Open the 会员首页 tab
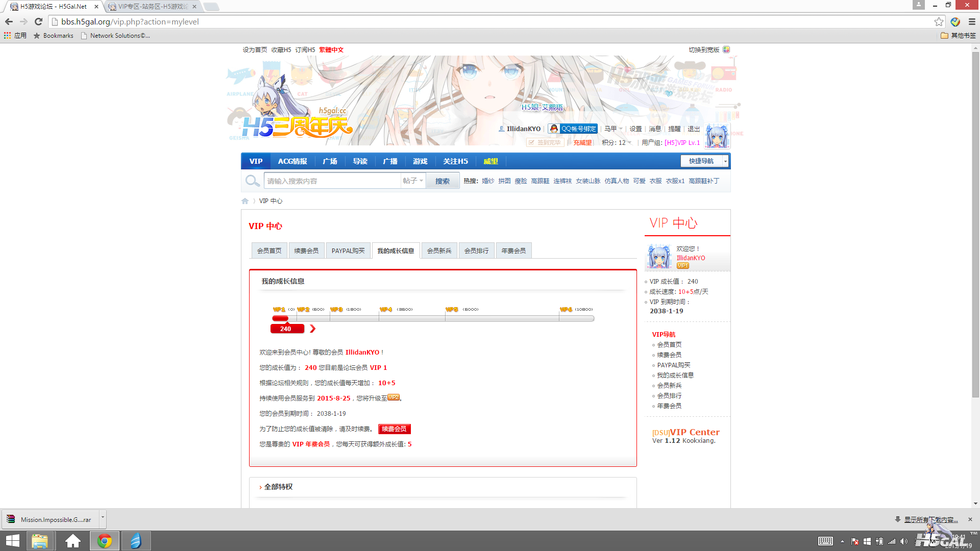 pos(269,251)
